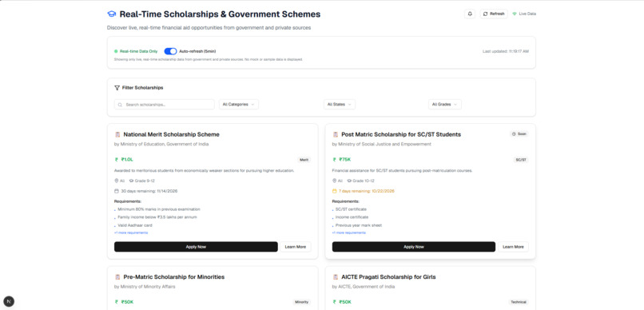Viewport: 644px width, 310px height.
Task: Click the Filter Scholarships heading
Action: click(142, 88)
